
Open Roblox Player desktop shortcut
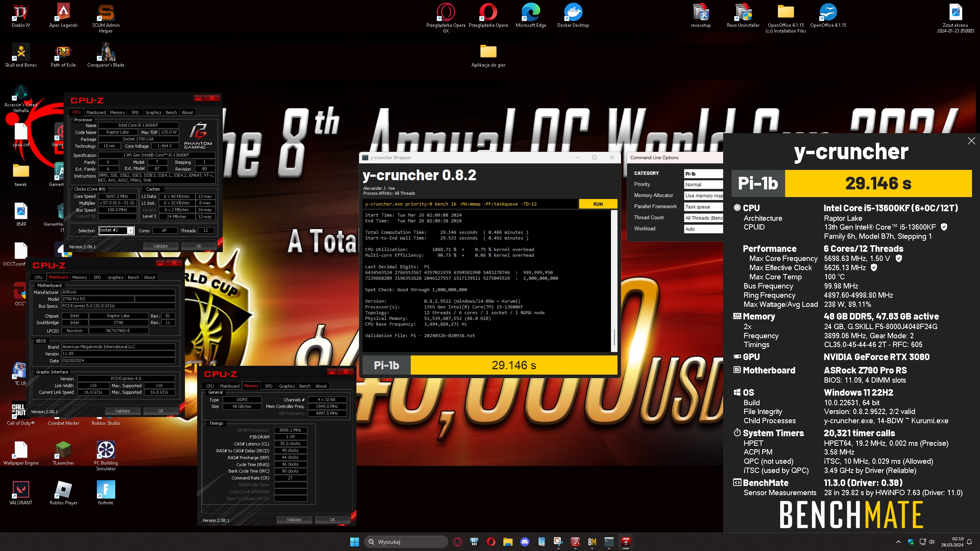pos(64,493)
